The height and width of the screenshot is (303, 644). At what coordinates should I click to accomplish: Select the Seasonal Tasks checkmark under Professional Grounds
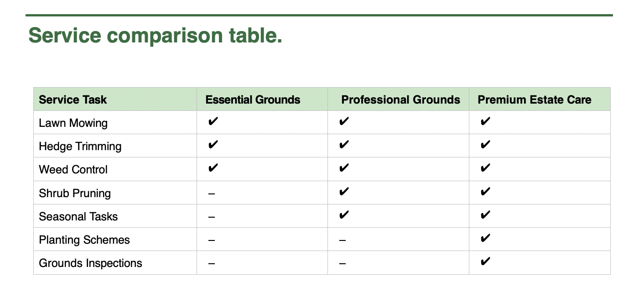click(344, 215)
